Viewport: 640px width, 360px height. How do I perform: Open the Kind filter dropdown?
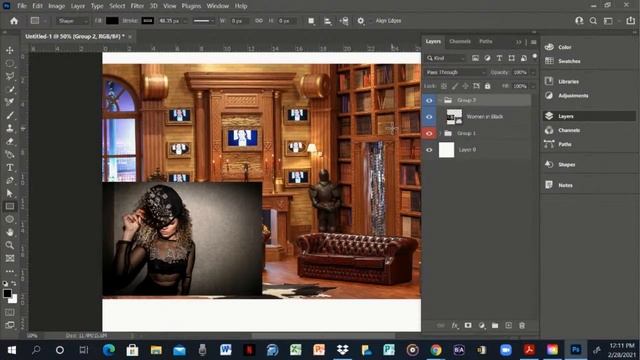446,58
